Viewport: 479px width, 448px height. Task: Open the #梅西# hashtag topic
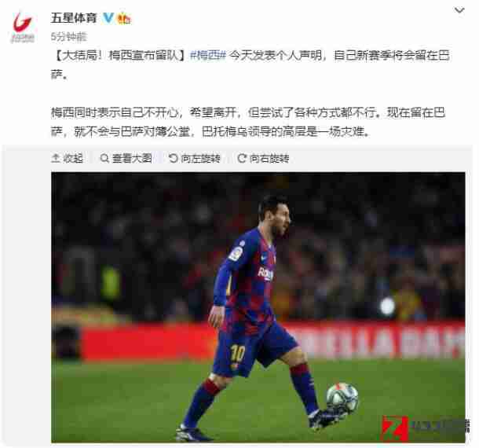[x=208, y=55]
